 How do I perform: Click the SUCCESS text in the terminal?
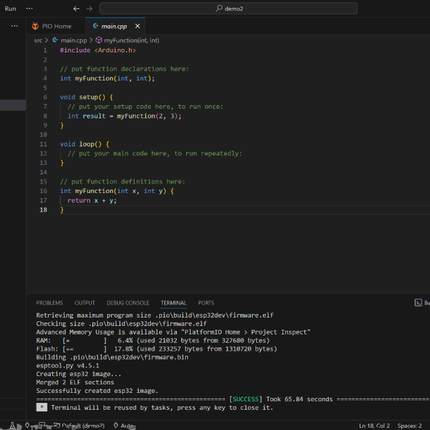(x=246, y=399)
